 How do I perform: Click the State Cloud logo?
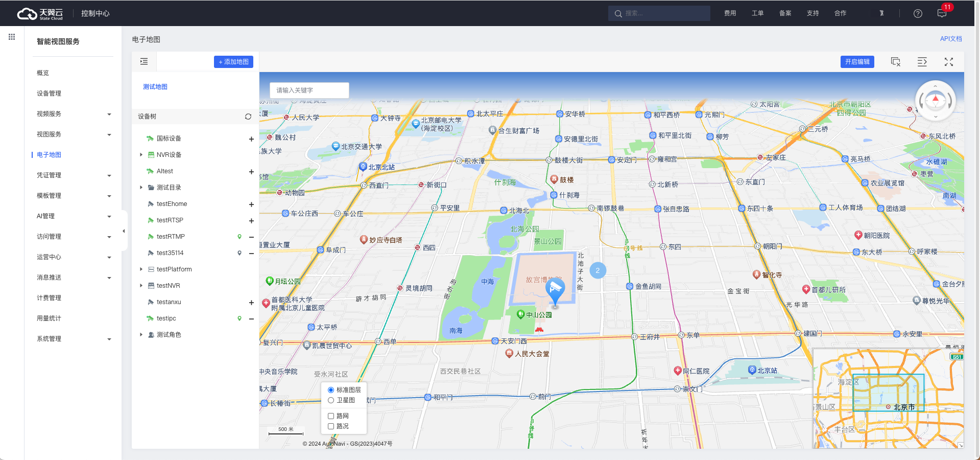coord(40,14)
